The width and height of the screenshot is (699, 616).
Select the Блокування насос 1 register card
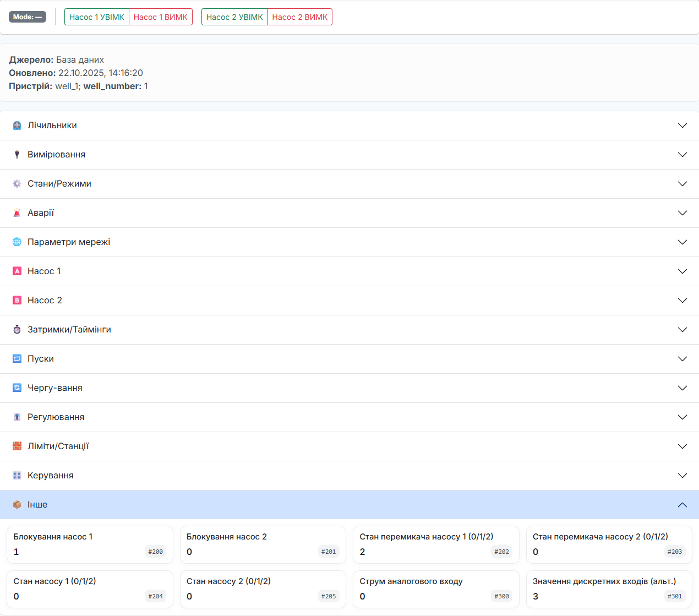pos(90,544)
